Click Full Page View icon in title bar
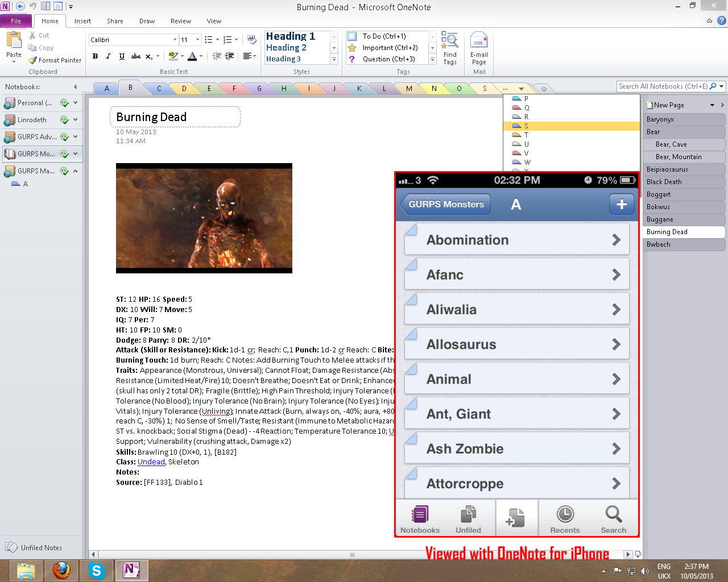This screenshot has height=582, width=728. pos(58,6)
